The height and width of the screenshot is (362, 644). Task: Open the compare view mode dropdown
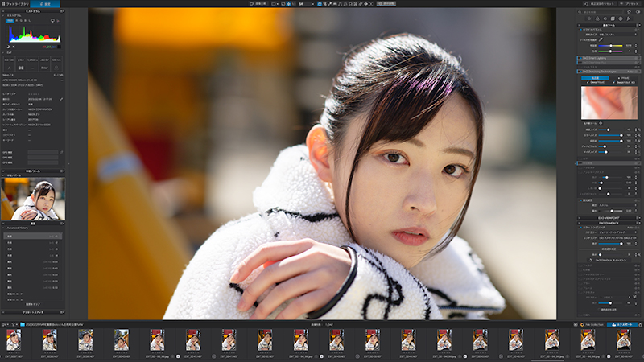pos(275,4)
